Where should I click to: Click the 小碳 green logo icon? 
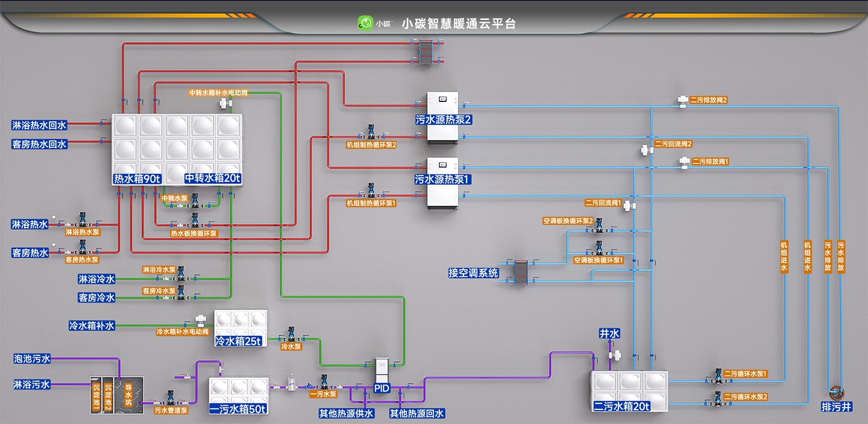(x=365, y=24)
